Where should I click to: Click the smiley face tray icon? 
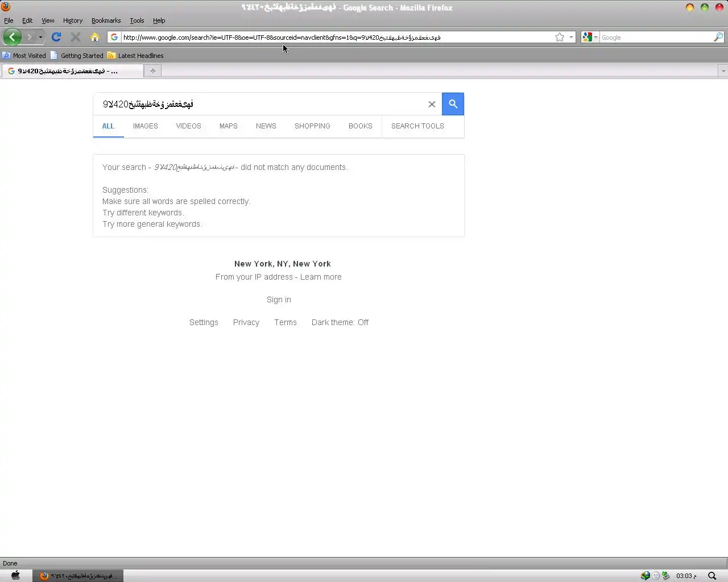click(656, 576)
